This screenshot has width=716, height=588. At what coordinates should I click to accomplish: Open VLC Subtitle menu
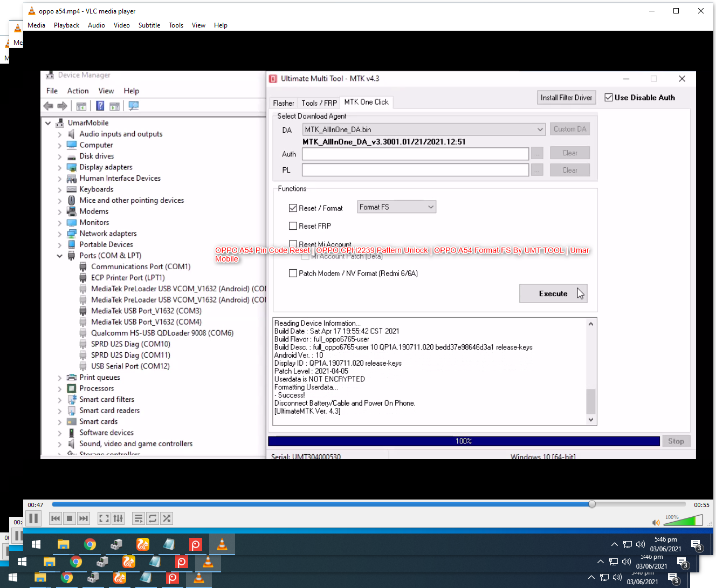[x=149, y=25]
